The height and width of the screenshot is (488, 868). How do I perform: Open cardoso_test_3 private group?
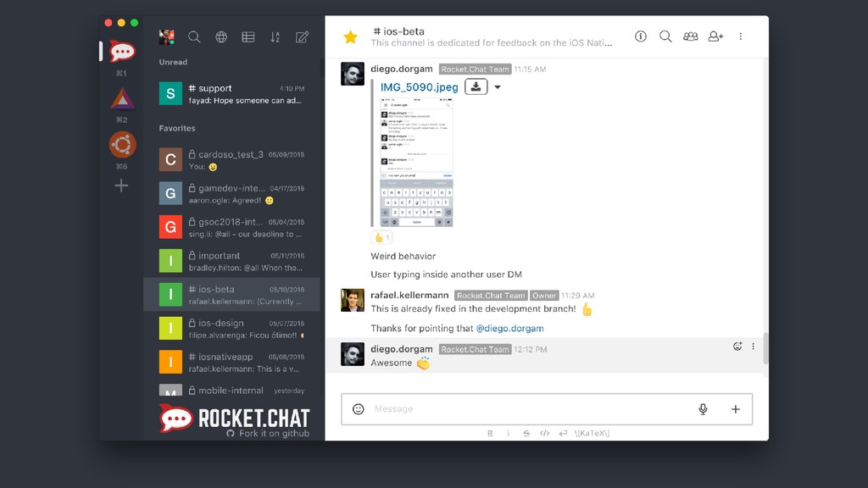click(x=231, y=160)
